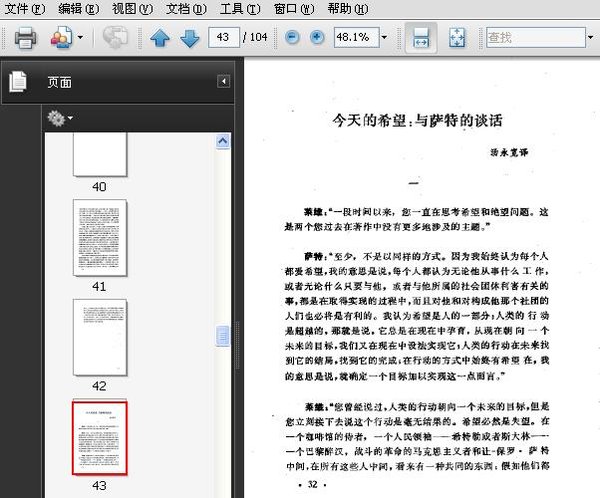Click the zoom out minus button
Screen dimensions: 600x498
coord(292,38)
